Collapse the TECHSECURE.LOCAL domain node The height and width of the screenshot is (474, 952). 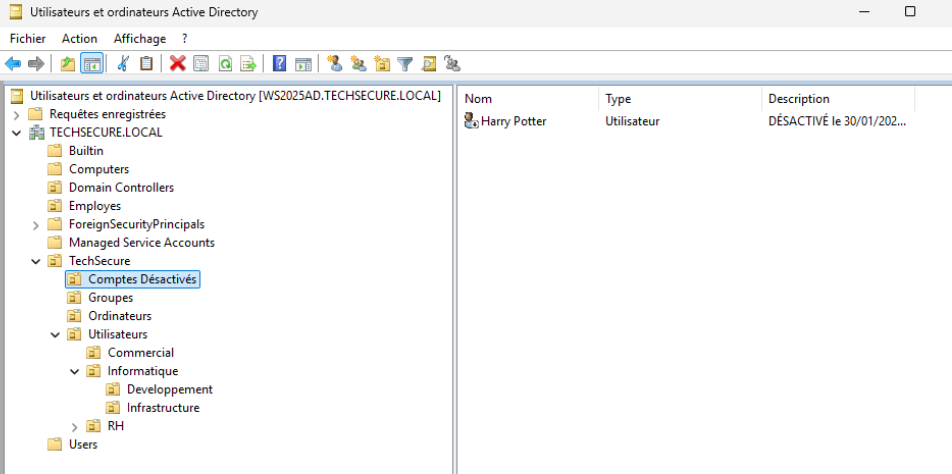tap(16, 133)
